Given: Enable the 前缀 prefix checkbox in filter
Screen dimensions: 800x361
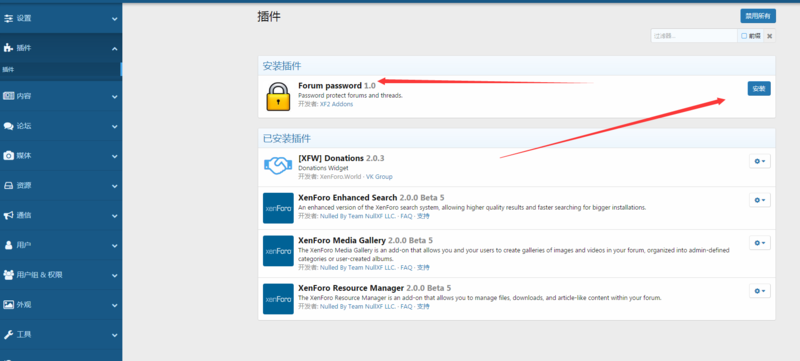Looking at the screenshot, I should pos(744,36).
